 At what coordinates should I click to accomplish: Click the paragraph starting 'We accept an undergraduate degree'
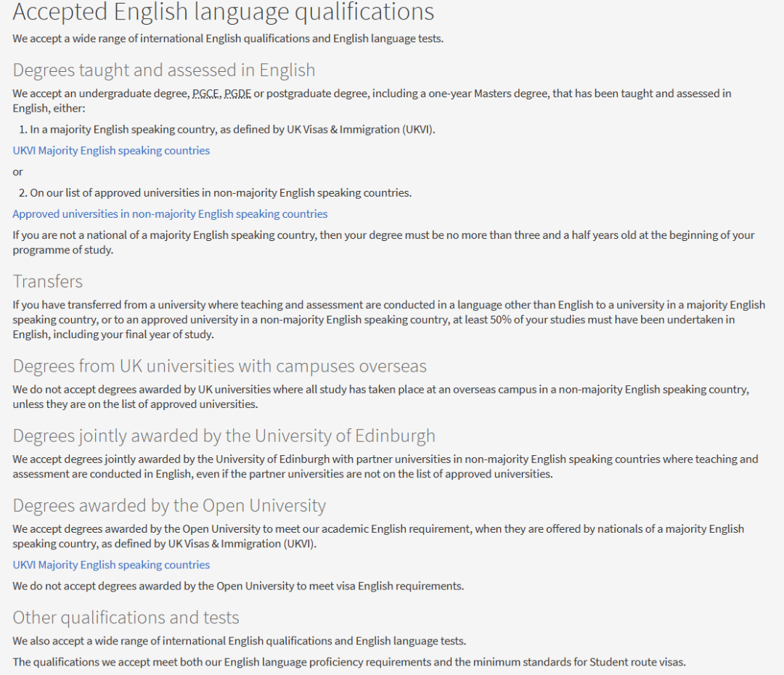(x=372, y=101)
